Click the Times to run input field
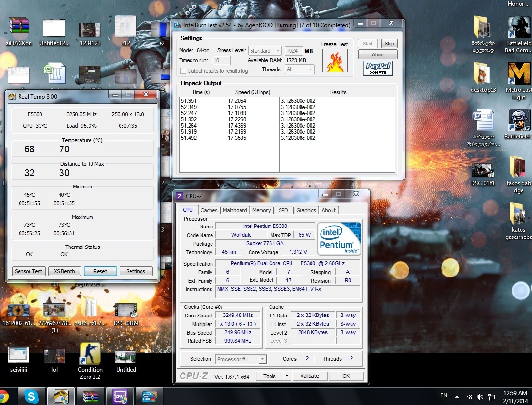 (221, 60)
